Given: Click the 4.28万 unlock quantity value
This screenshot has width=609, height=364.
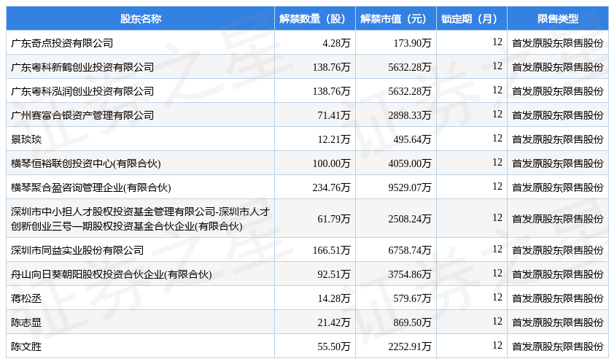Looking at the screenshot, I should point(336,43).
